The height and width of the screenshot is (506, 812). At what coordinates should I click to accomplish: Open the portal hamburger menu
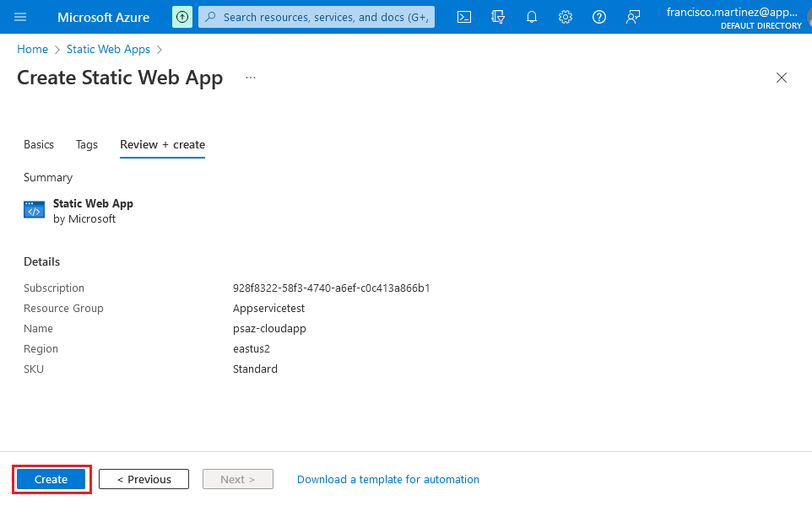pos(20,17)
